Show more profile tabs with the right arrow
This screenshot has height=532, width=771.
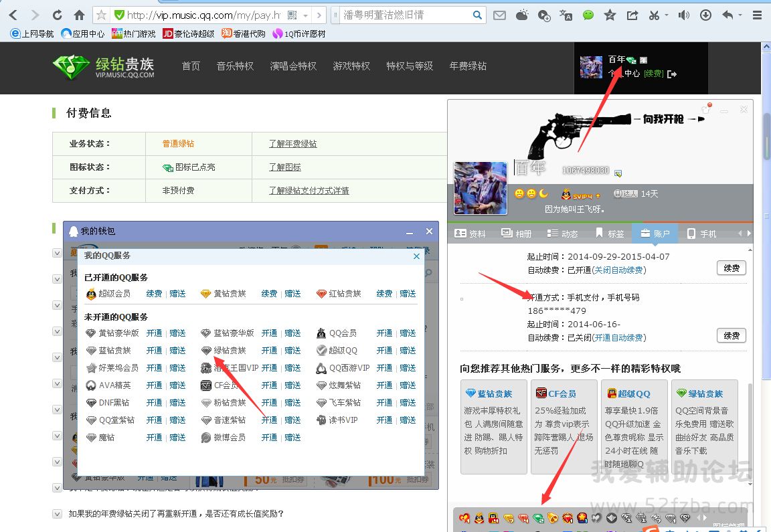(749, 234)
